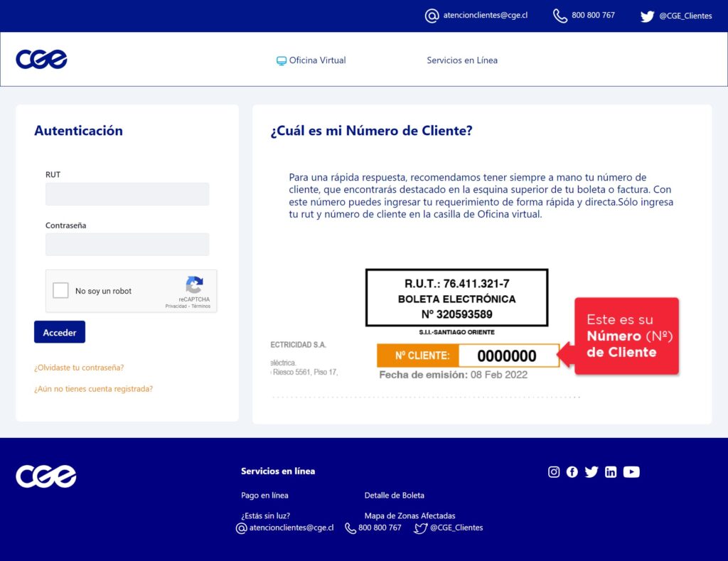Open the "Pago en línea" footer link
Screen dimensions: 728x561
(x=264, y=496)
